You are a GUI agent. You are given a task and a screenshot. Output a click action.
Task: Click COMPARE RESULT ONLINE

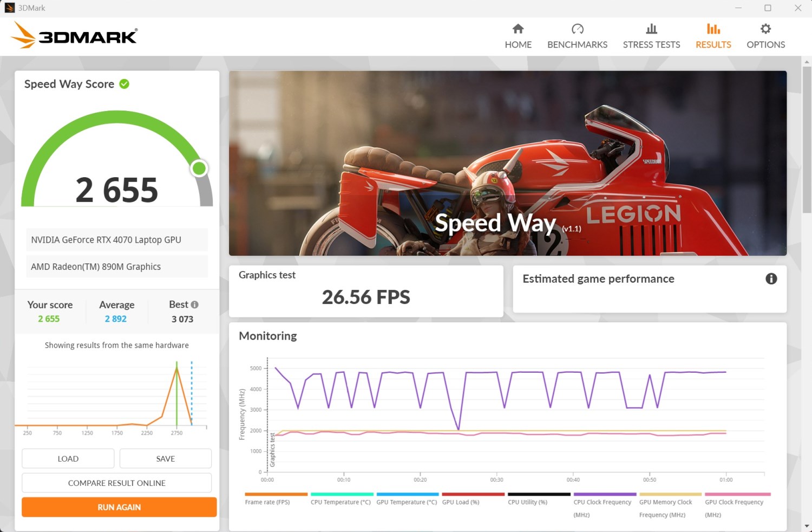pyautogui.click(x=117, y=483)
